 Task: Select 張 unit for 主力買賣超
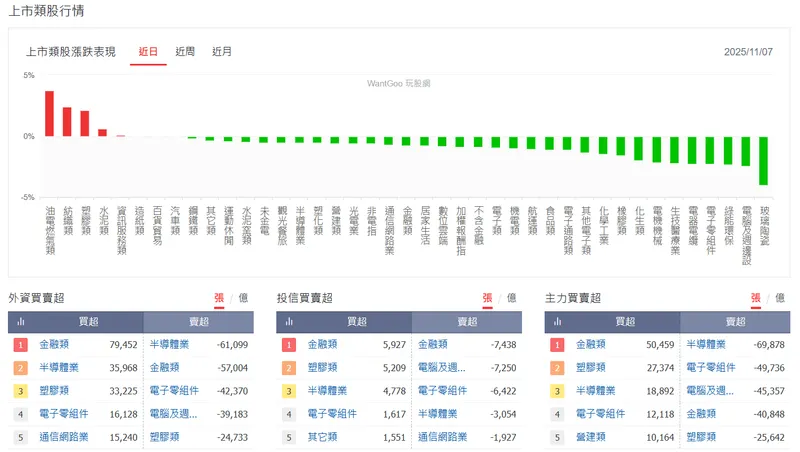click(x=756, y=298)
